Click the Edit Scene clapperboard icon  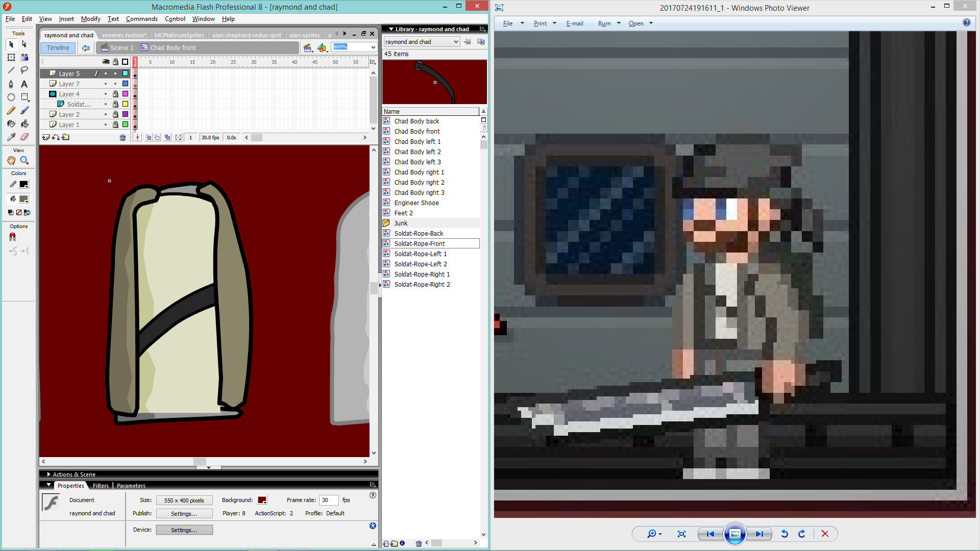pyautogui.click(x=308, y=48)
